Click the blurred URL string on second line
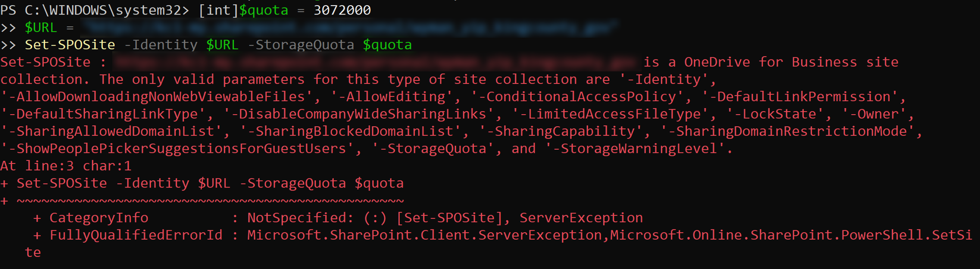 pos(349,28)
